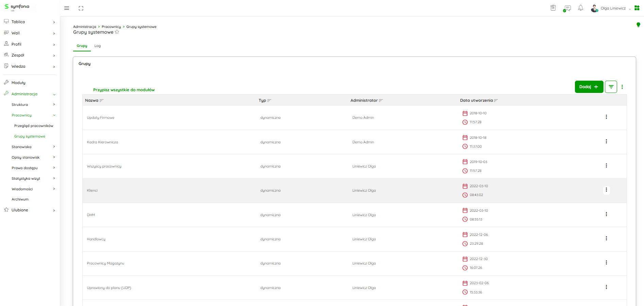The width and height of the screenshot is (644, 306).
Task: Open row menu for Pracownicy Magazynu
Action: coord(606,262)
